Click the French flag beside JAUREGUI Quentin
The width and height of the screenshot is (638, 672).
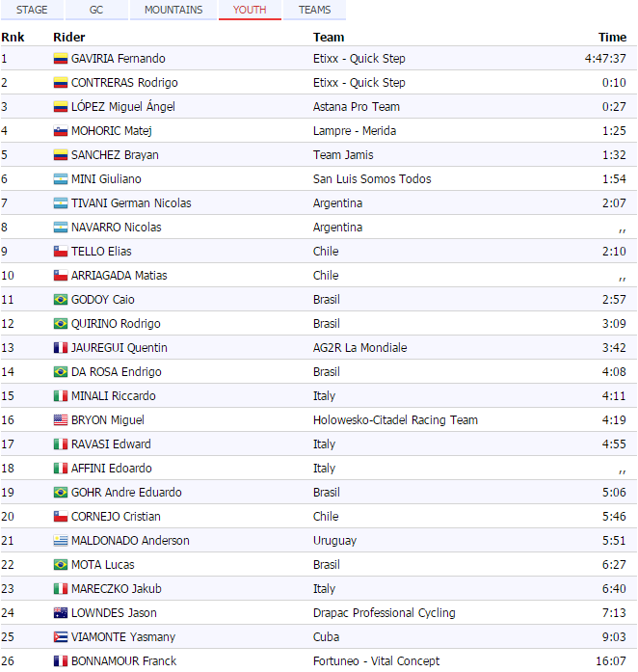pos(60,348)
